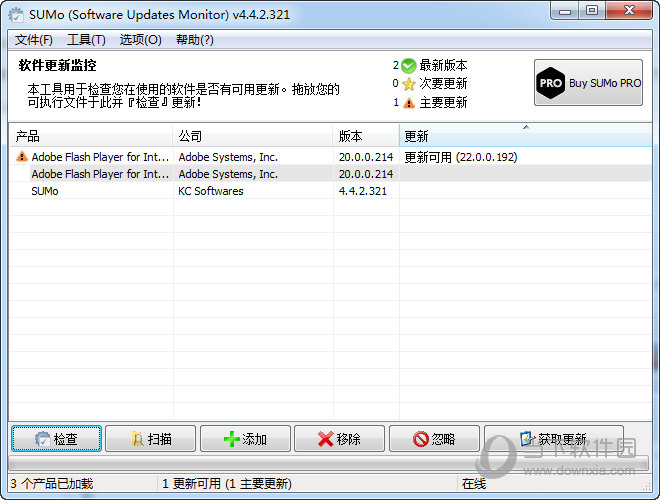Open the 帮助(?) help menu
The height and width of the screenshot is (500, 660).
coord(195,40)
